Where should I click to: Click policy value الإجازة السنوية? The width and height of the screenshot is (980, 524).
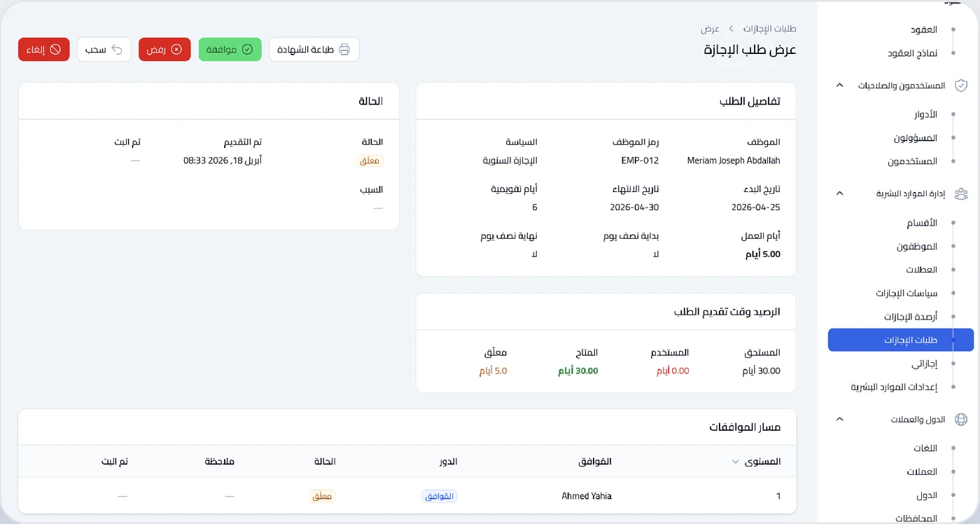pyautogui.click(x=510, y=160)
